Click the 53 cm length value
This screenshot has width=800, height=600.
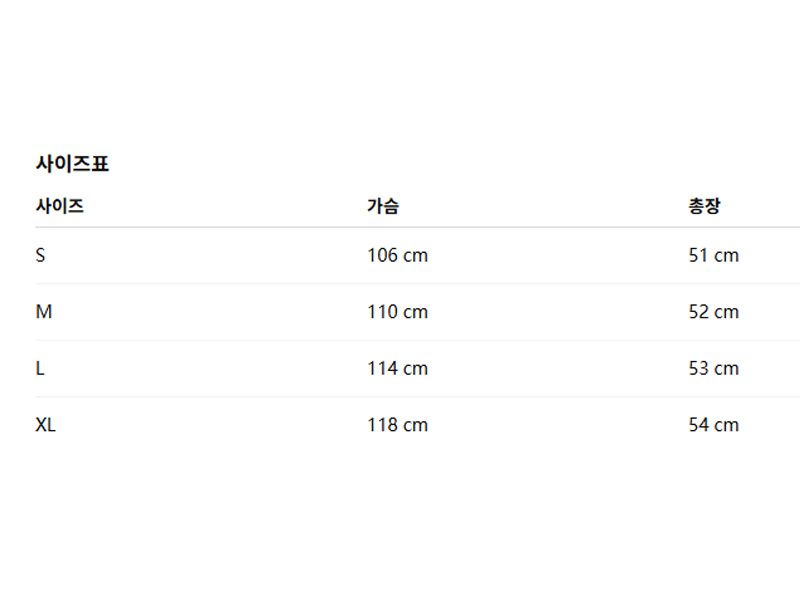714,368
